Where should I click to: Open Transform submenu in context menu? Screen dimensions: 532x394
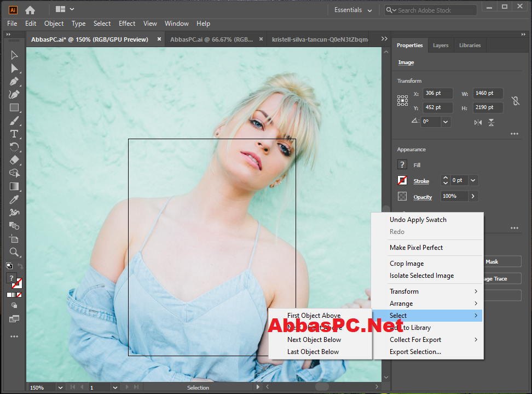coord(427,292)
